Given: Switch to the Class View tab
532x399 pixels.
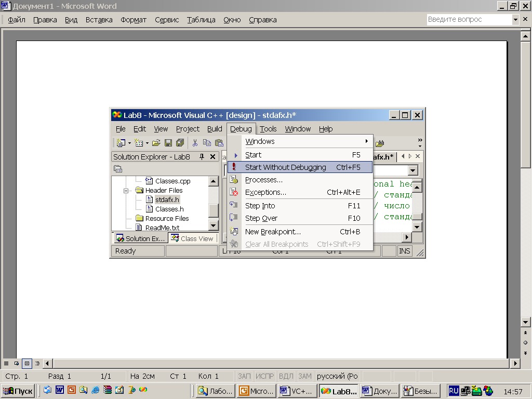Looking at the screenshot, I should [192, 238].
